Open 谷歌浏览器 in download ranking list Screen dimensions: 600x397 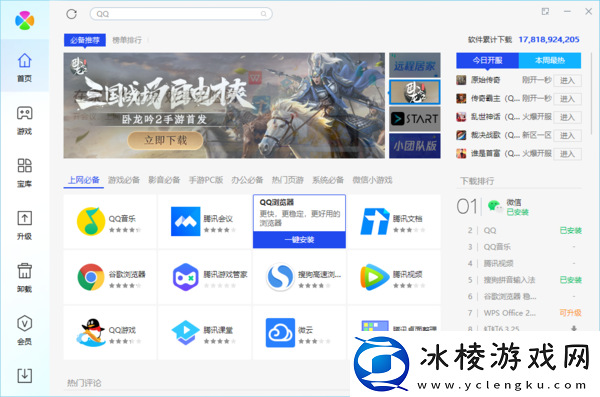(x=510, y=296)
